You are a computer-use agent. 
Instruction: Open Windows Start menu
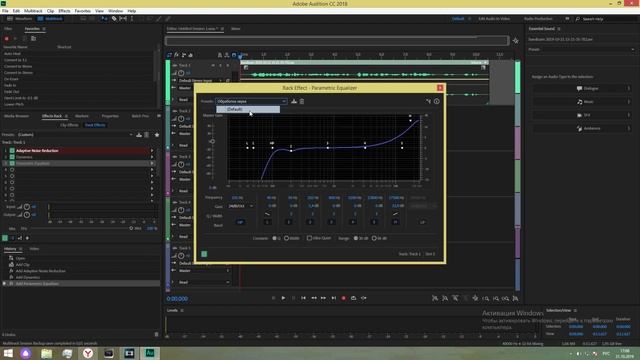(8, 353)
